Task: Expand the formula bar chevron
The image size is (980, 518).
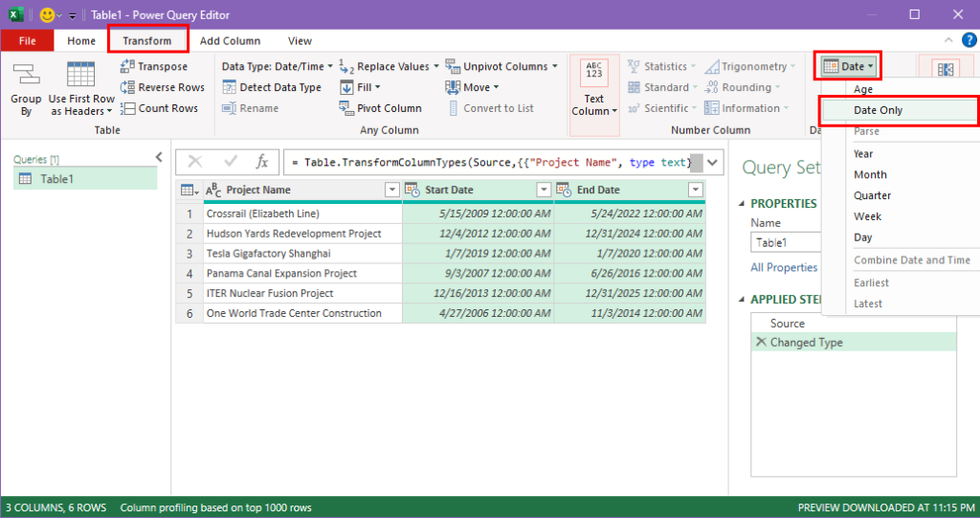Action: [x=712, y=163]
